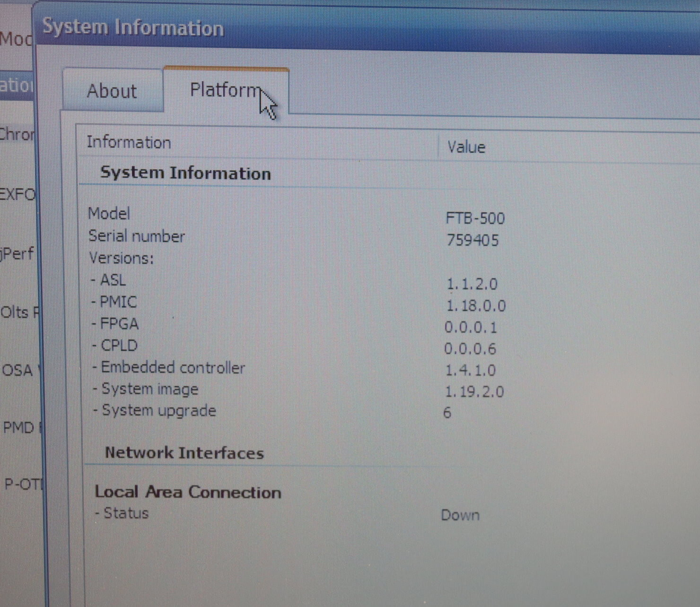Click the System image value 1.19.2.0
This screenshot has width=700, height=607.
(474, 391)
